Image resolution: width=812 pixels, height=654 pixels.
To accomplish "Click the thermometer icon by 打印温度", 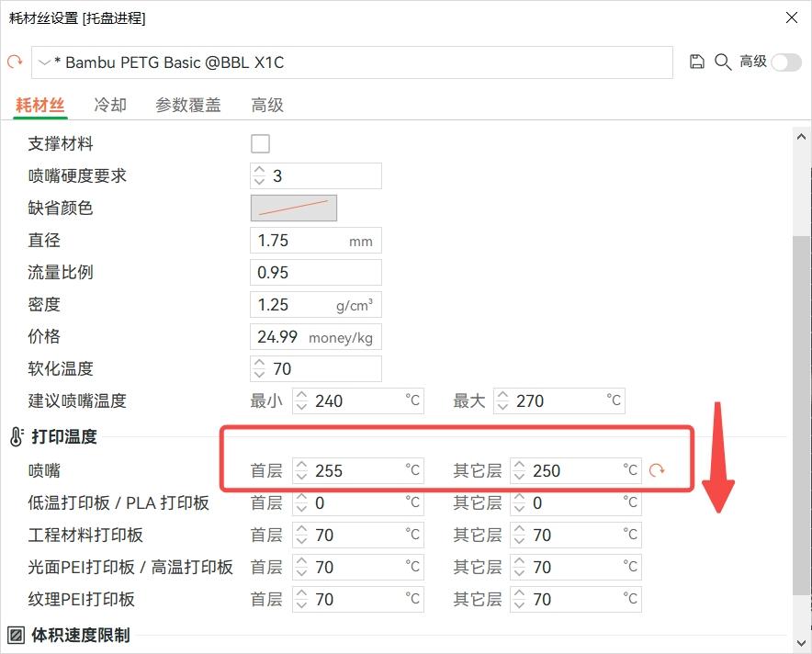I will [17, 436].
